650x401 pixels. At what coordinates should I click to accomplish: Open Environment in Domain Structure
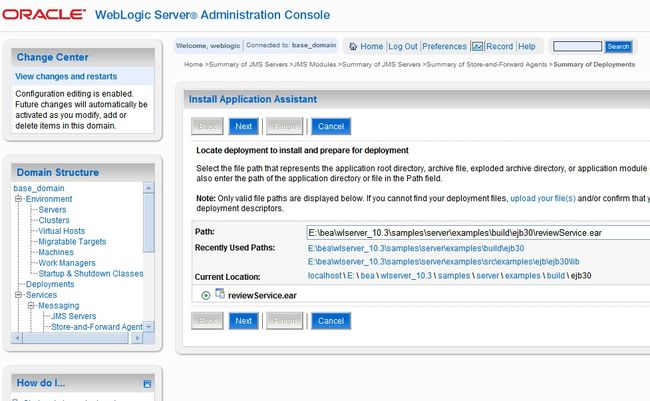[49, 199]
